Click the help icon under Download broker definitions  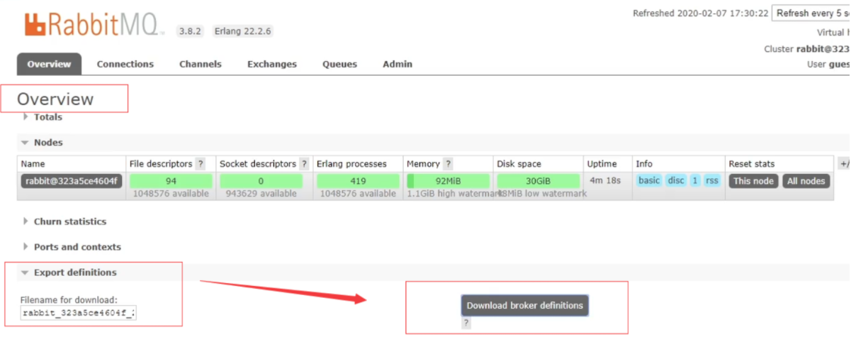pyautogui.click(x=466, y=323)
